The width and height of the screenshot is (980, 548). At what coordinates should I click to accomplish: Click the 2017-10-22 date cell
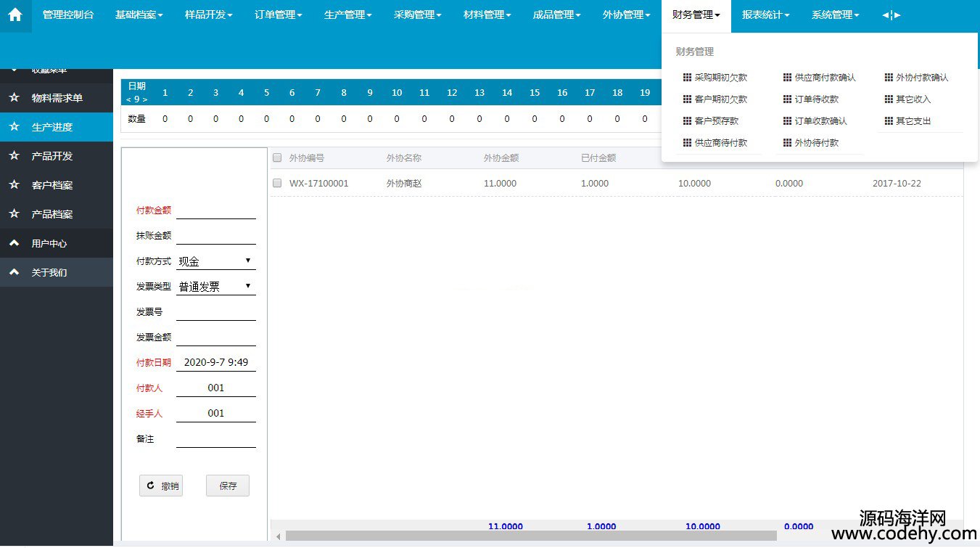(x=897, y=184)
